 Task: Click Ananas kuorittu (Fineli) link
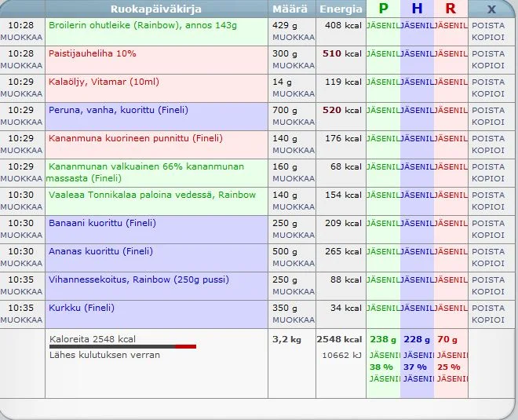click(x=100, y=251)
